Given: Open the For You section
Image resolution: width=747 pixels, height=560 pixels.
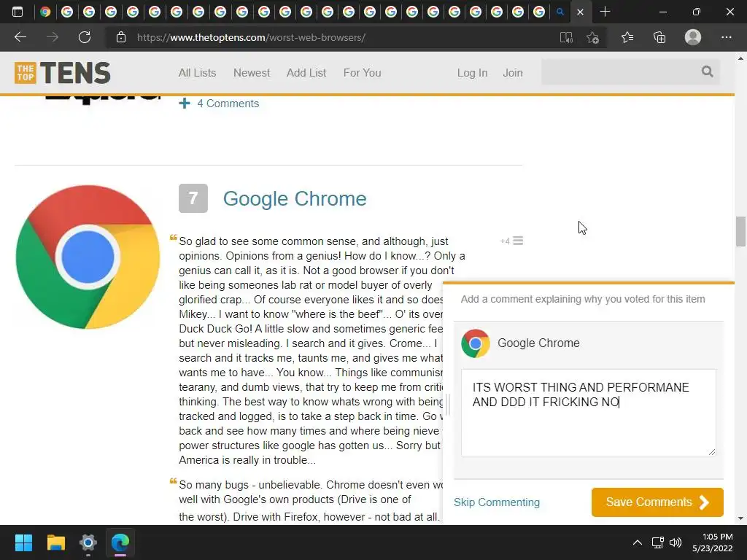Looking at the screenshot, I should (362, 73).
